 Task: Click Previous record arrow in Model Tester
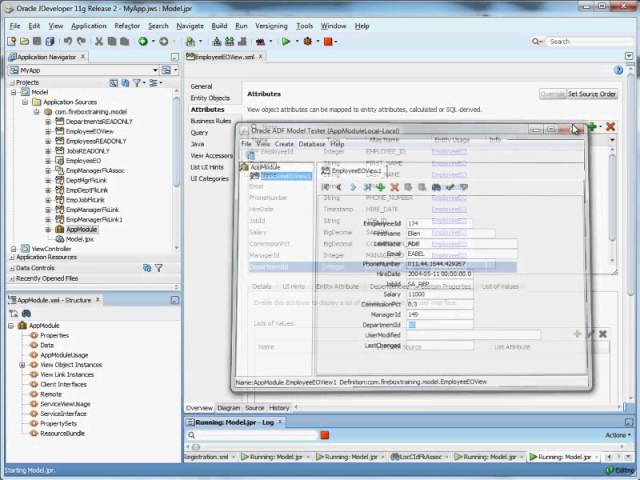tap(338, 187)
